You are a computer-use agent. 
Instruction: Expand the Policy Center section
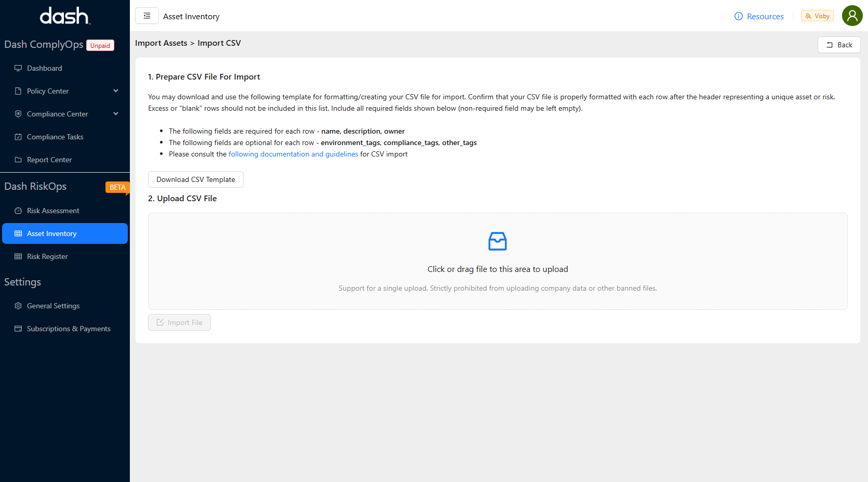pyautogui.click(x=115, y=90)
